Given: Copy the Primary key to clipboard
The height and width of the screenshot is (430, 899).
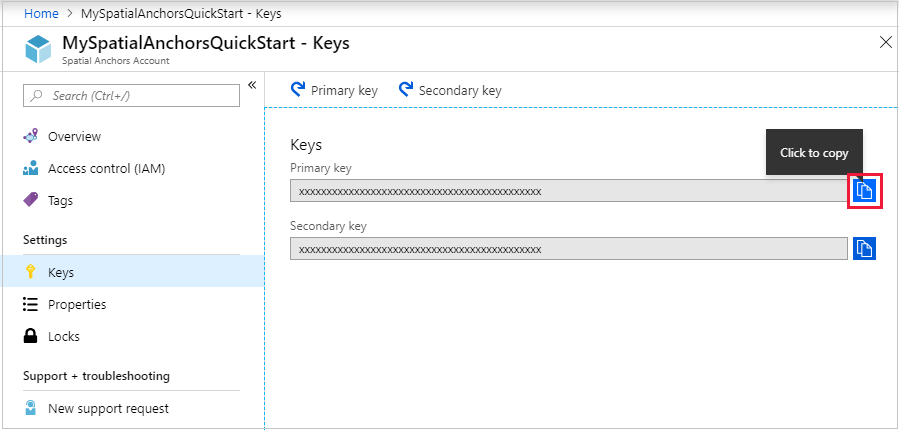Looking at the screenshot, I should 865,190.
